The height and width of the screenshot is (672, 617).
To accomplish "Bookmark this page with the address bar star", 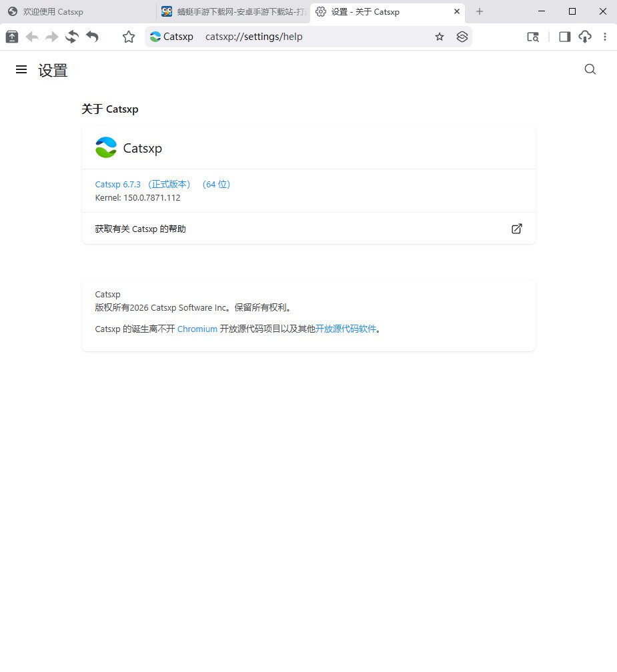I will pos(439,37).
